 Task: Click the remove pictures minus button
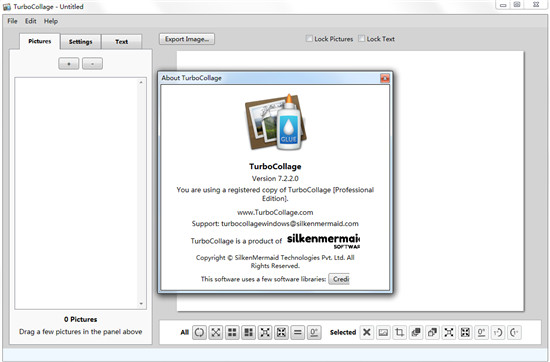click(92, 63)
